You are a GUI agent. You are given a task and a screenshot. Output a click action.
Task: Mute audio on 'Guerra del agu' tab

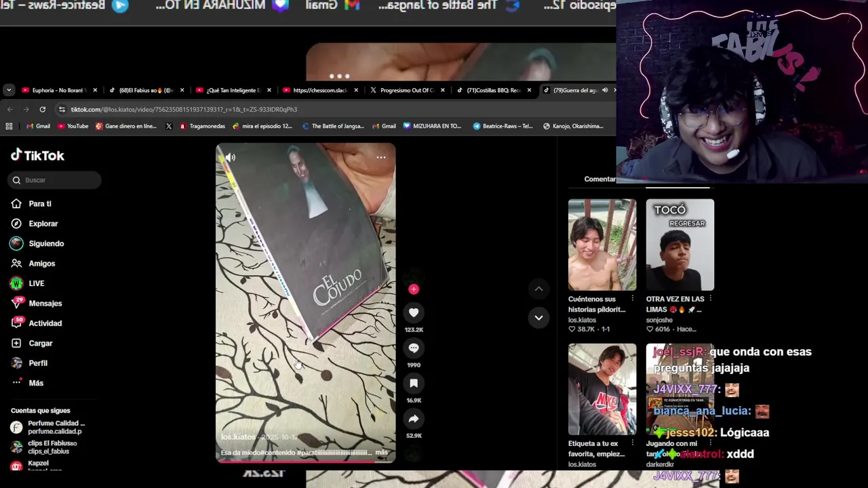tap(605, 90)
